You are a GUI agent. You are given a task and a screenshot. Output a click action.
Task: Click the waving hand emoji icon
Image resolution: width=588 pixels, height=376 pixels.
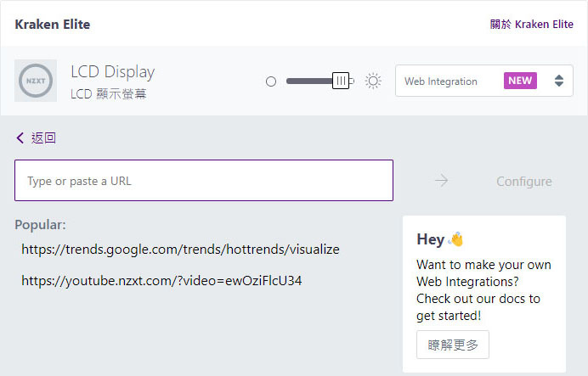[456, 239]
